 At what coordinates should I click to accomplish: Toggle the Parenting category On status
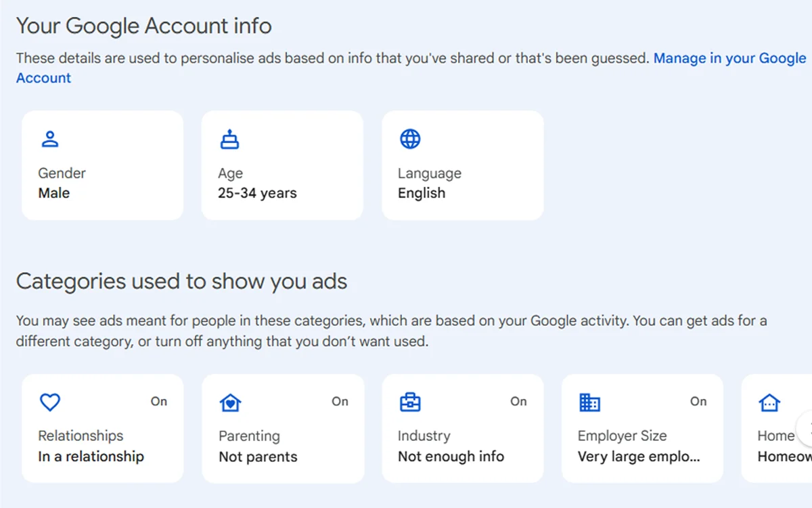[340, 402]
